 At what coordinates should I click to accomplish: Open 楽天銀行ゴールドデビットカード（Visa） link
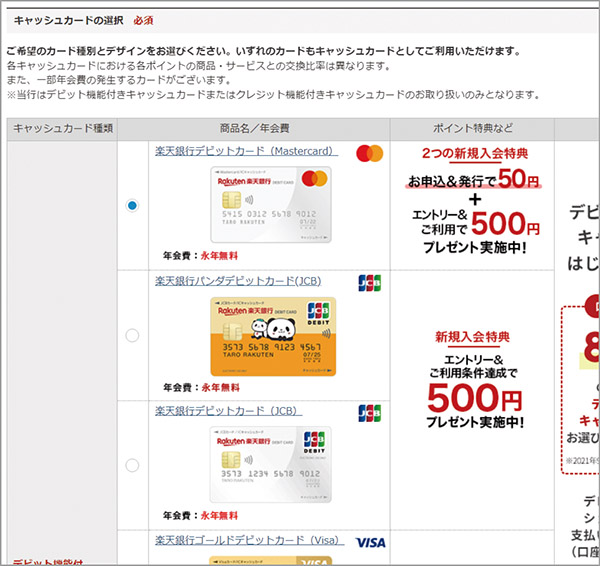pos(249,541)
